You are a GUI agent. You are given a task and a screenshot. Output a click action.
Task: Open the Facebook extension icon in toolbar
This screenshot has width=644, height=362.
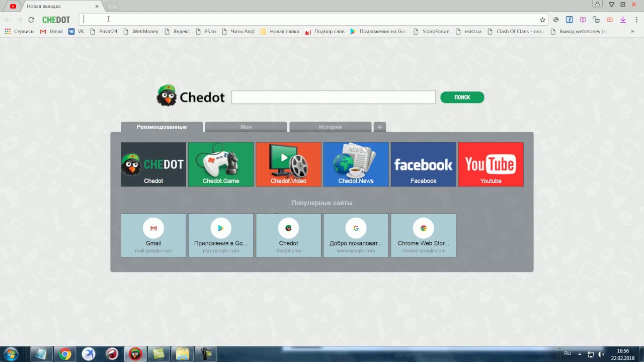569,20
